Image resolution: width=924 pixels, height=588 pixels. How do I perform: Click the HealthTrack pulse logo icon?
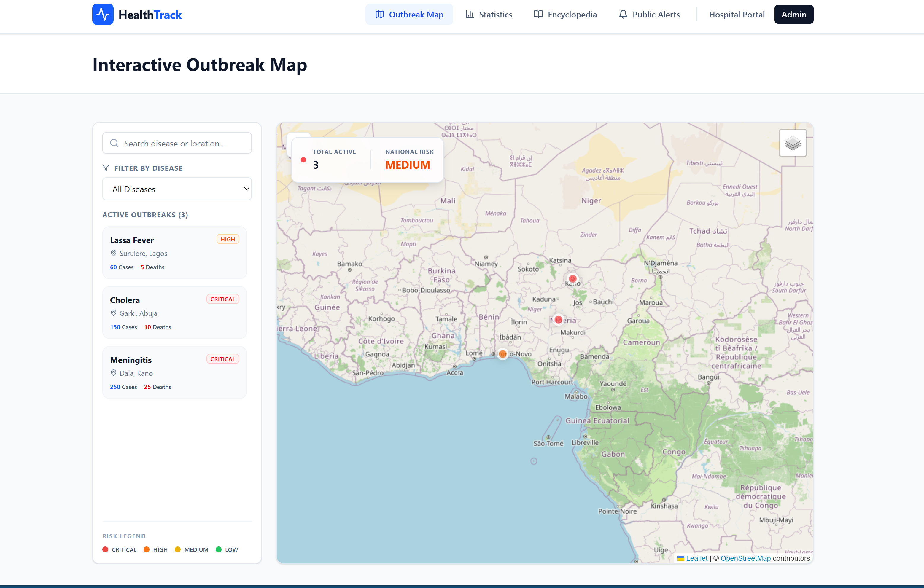pos(103,14)
